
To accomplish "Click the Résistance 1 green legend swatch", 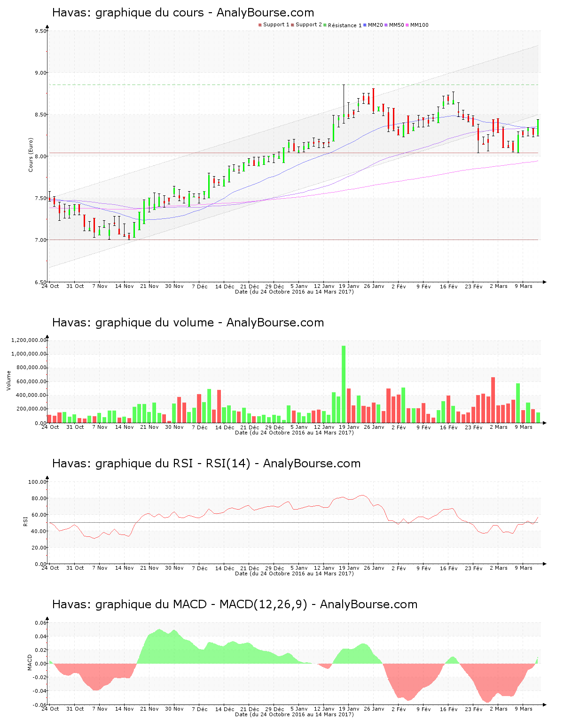I will click(x=325, y=25).
